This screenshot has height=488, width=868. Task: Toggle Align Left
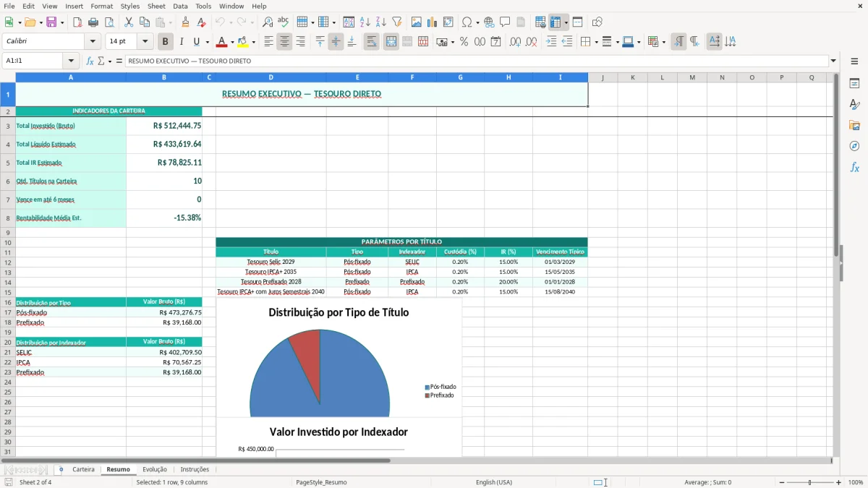pyautogui.click(x=268, y=42)
